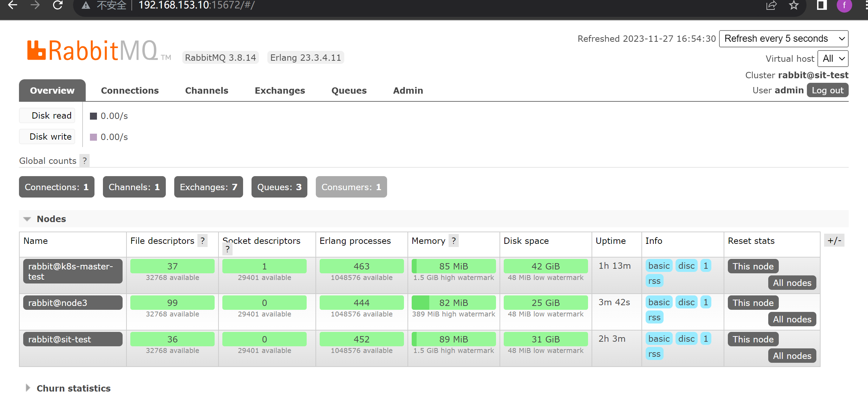The height and width of the screenshot is (394, 868).
Task: Click the browser back arrow
Action: [x=13, y=5]
